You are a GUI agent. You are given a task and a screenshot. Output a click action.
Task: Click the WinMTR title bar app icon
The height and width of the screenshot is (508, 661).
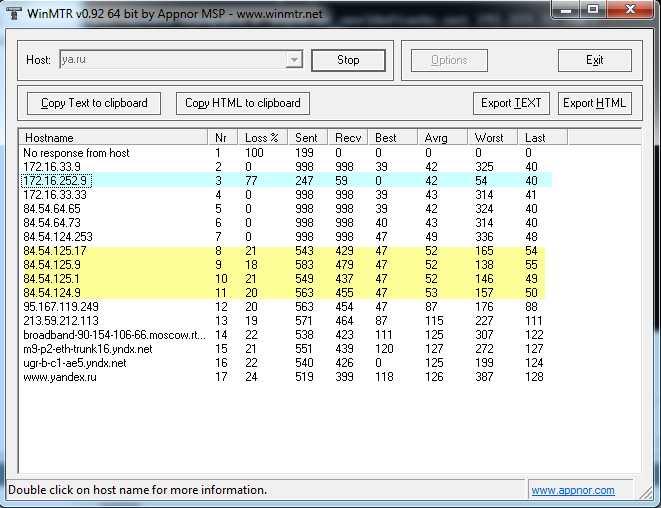pyautogui.click(x=12, y=11)
